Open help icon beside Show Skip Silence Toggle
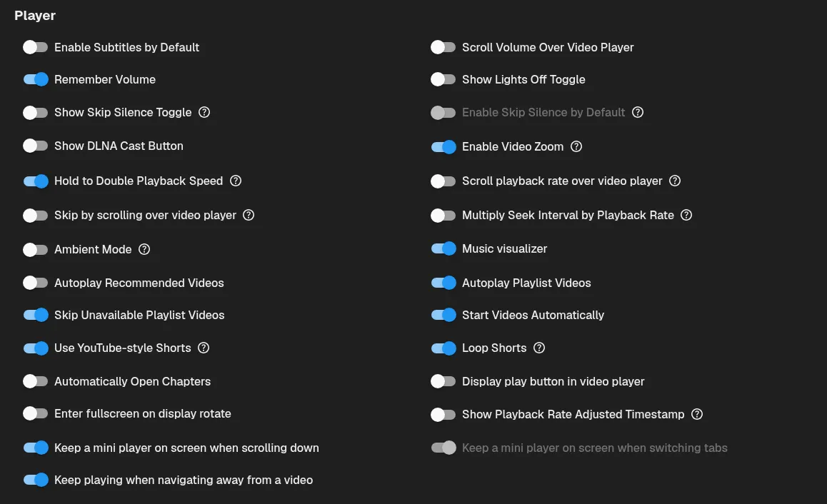This screenshot has height=504, width=827. coord(204,112)
